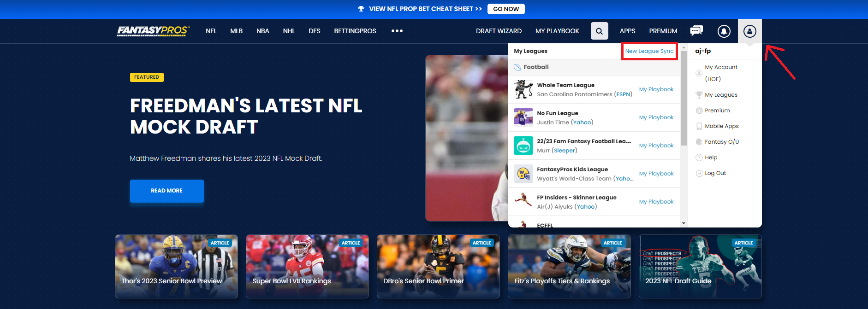The height and width of the screenshot is (309, 868).
Task: Click Help question mark icon
Action: click(699, 157)
